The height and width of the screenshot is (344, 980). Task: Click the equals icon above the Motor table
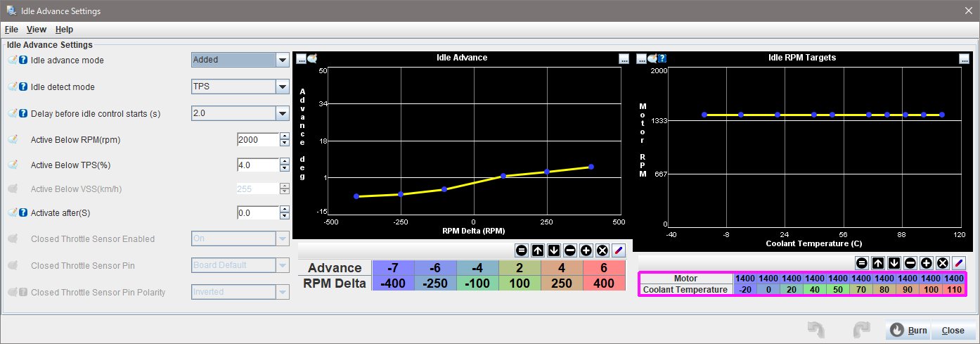(862, 262)
